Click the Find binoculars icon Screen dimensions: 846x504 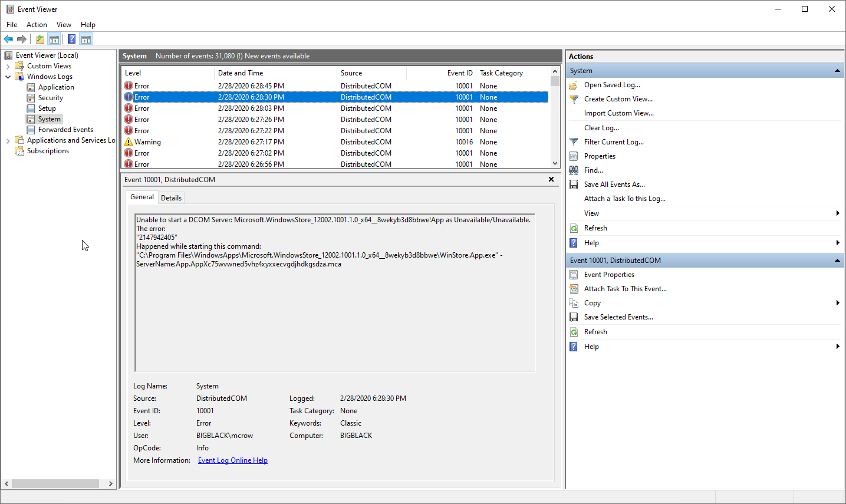click(x=574, y=170)
